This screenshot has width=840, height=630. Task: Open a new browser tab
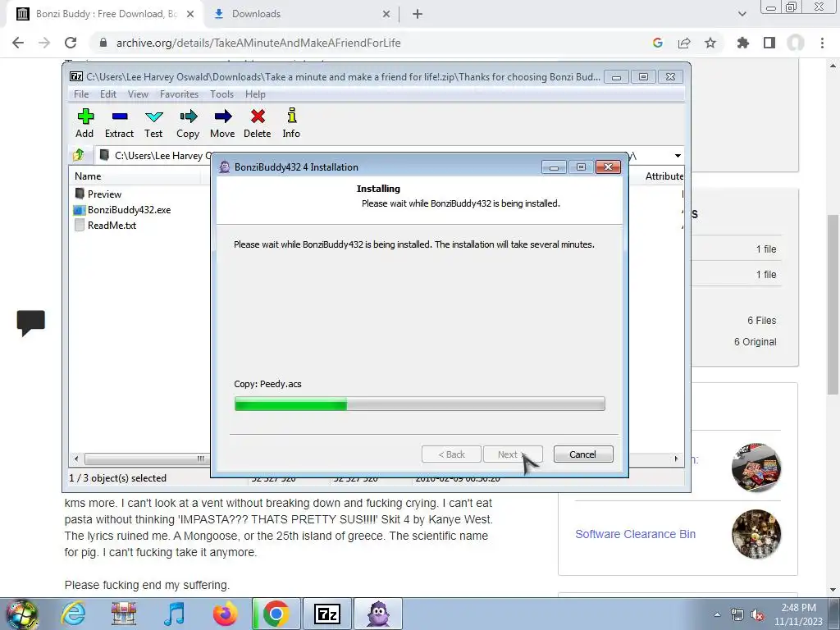(x=418, y=14)
